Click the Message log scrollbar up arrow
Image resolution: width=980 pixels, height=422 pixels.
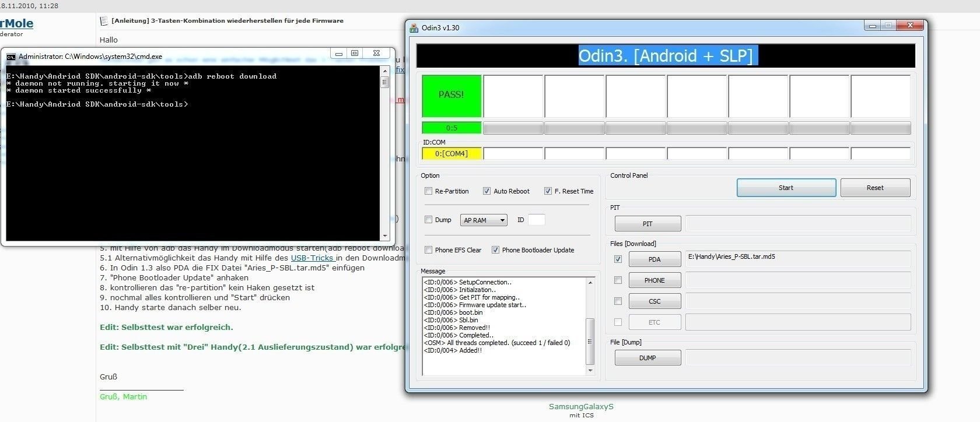[x=590, y=283]
